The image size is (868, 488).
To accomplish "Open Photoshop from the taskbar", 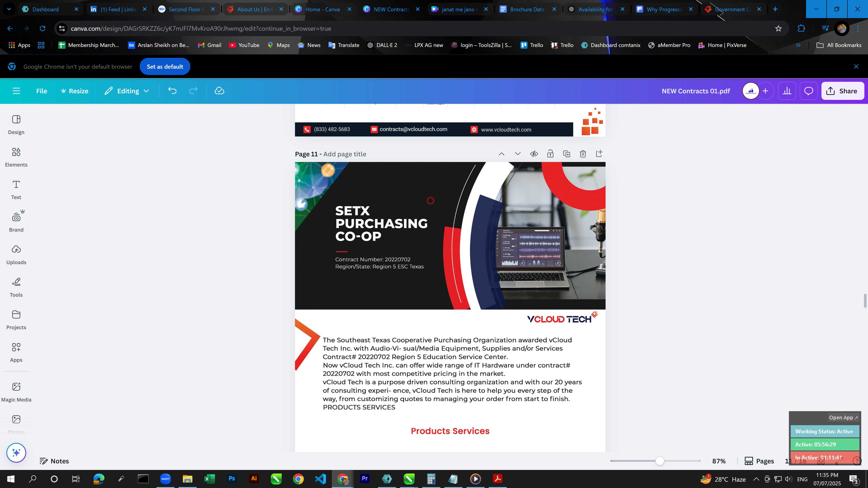I will (x=232, y=479).
